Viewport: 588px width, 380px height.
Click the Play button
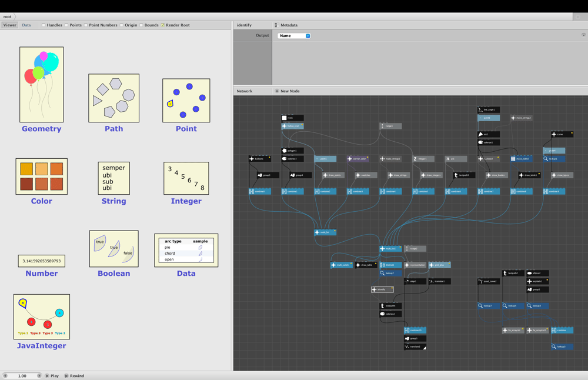(x=52, y=375)
